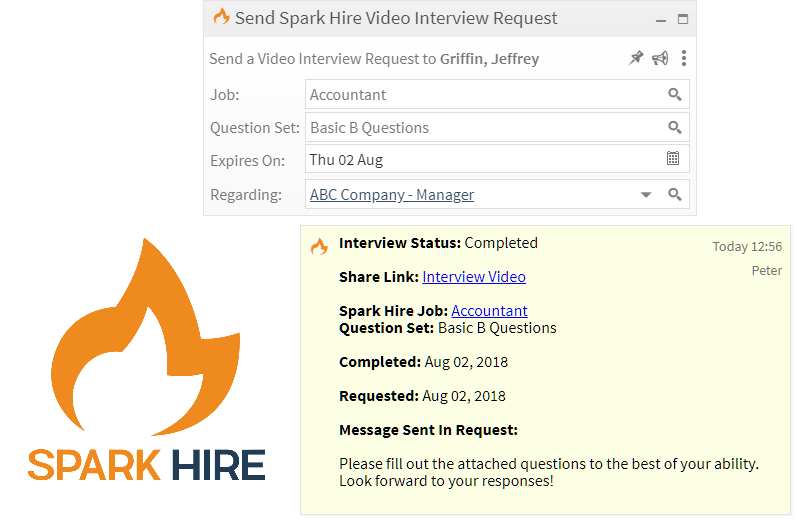Expand the Regarding dropdown arrow
This screenshot has width=797, height=520.
[x=646, y=195]
